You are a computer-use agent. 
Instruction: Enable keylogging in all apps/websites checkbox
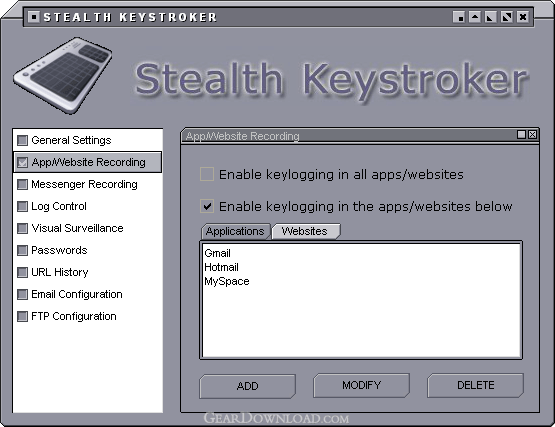pyautogui.click(x=207, y=174)
